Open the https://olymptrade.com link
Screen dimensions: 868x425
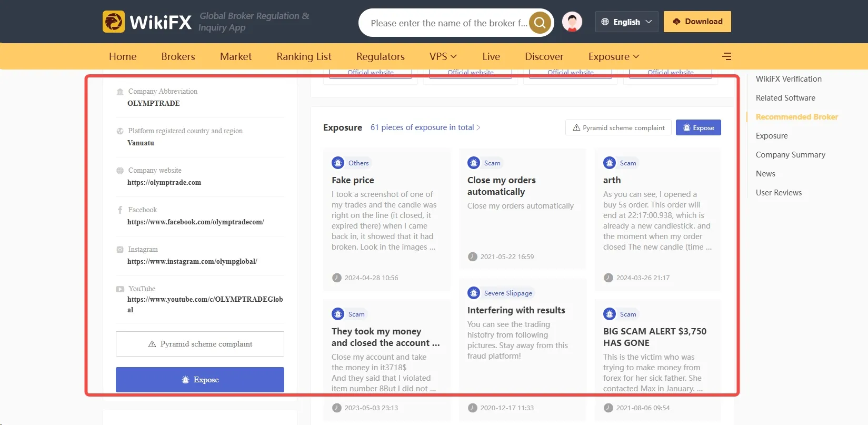(x=164, y=183)
